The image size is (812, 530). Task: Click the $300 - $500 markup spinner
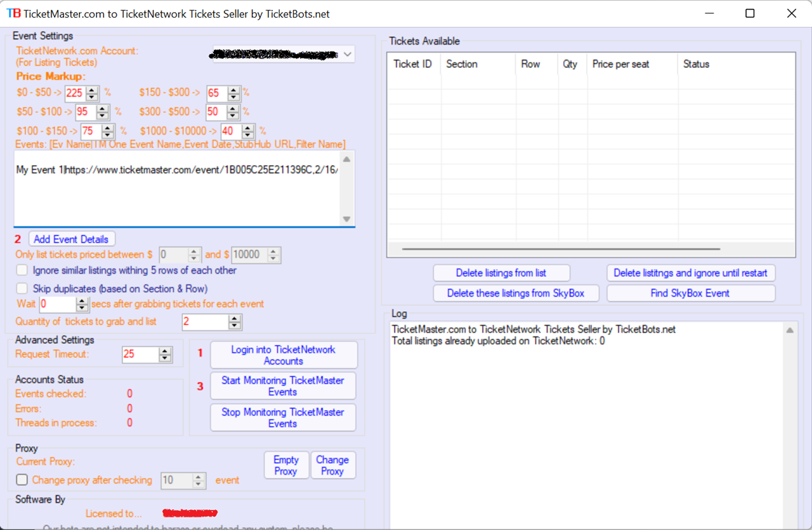(x=234, y=112)
